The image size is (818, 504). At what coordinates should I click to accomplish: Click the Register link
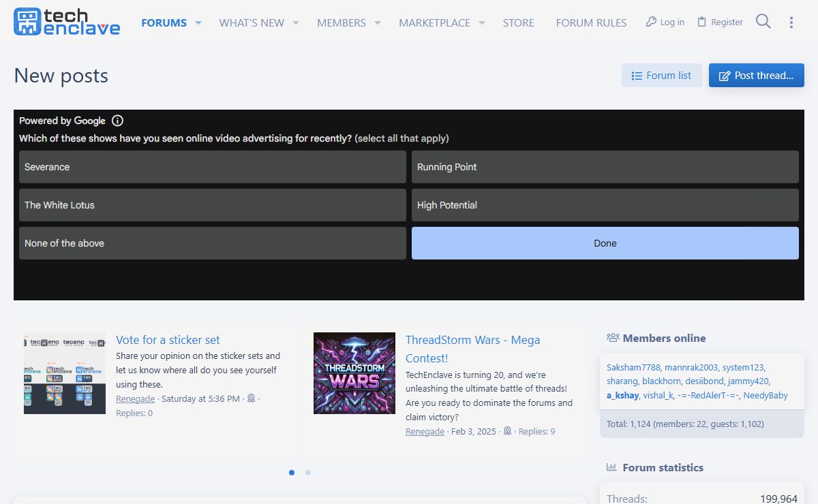[x=720, y=22]
